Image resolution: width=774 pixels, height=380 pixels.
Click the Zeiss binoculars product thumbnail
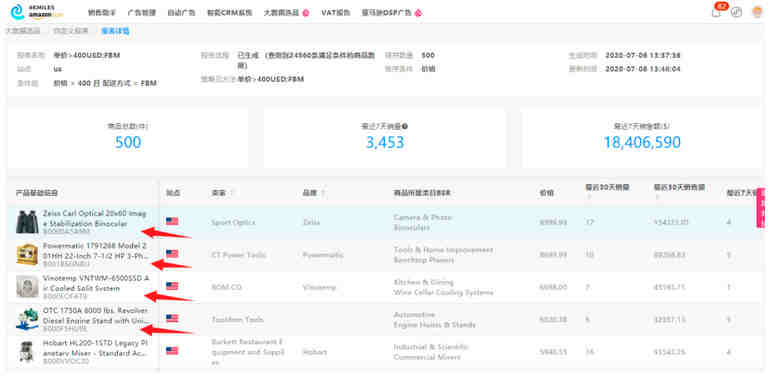(26, 222)
